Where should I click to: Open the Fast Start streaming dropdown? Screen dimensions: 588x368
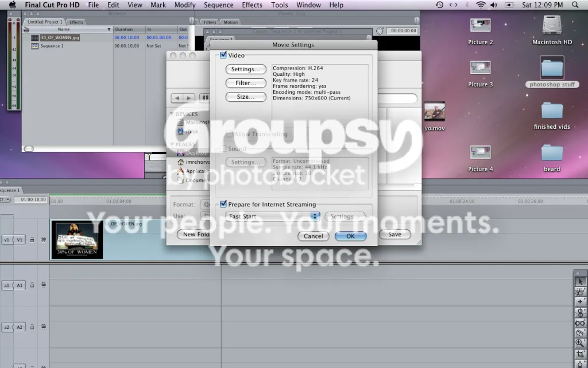tap(273, 216)
